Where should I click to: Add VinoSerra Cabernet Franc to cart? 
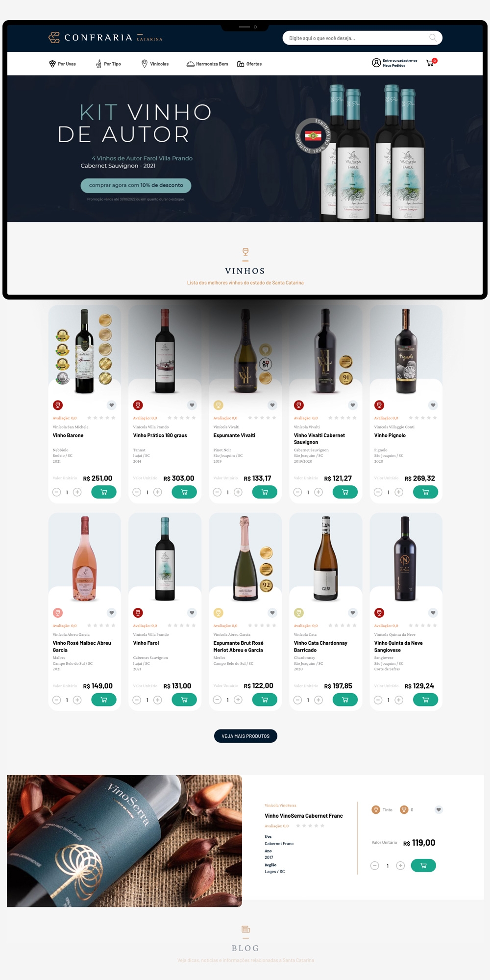click(423, 866)
